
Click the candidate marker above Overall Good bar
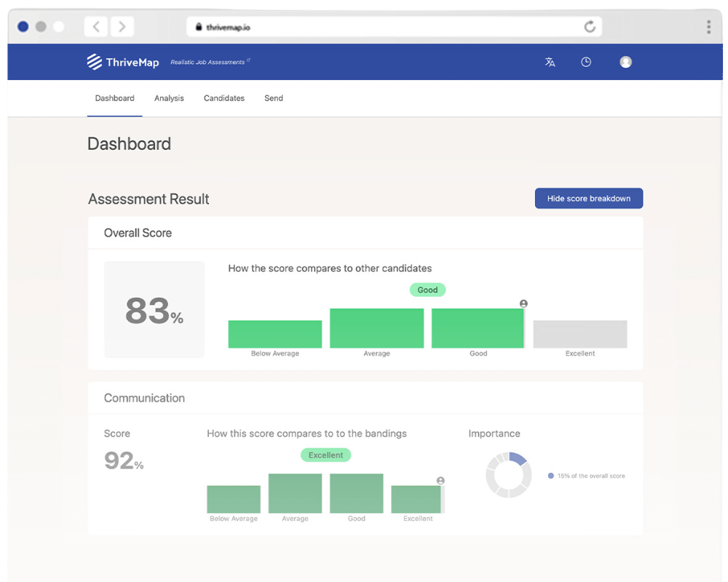(523, 303)
